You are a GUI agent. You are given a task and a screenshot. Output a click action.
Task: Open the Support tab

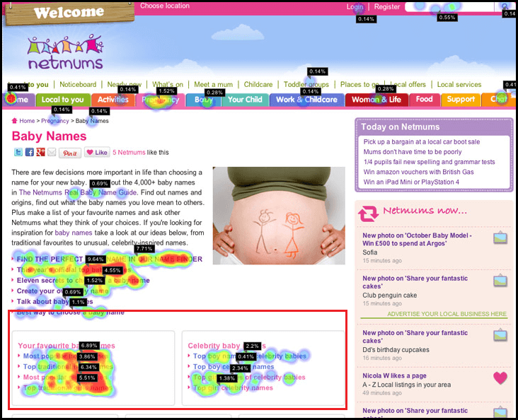click(461, 100)
